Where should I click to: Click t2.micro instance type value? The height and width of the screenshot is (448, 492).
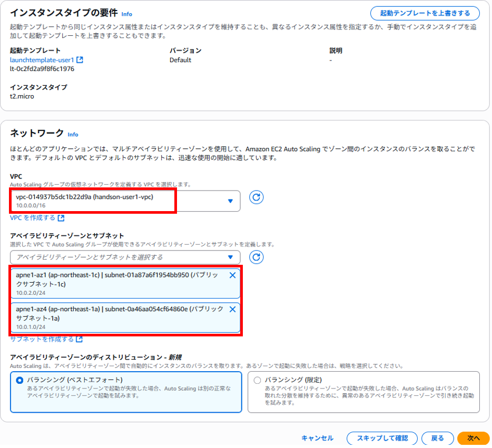tap(22, 96)
